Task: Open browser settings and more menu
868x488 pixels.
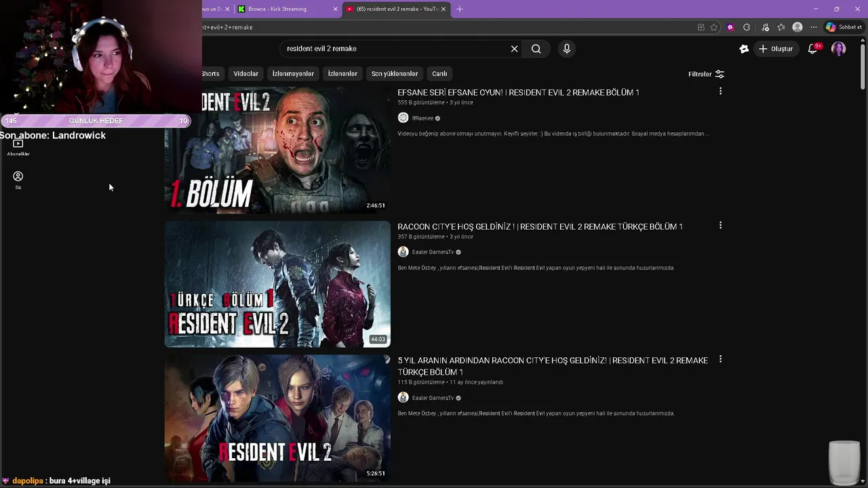Action: pyautogui.click(x=814, y=27)
